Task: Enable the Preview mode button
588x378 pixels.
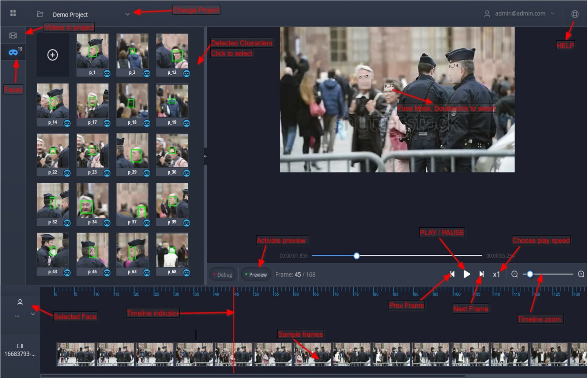Action: coord(256,275)
